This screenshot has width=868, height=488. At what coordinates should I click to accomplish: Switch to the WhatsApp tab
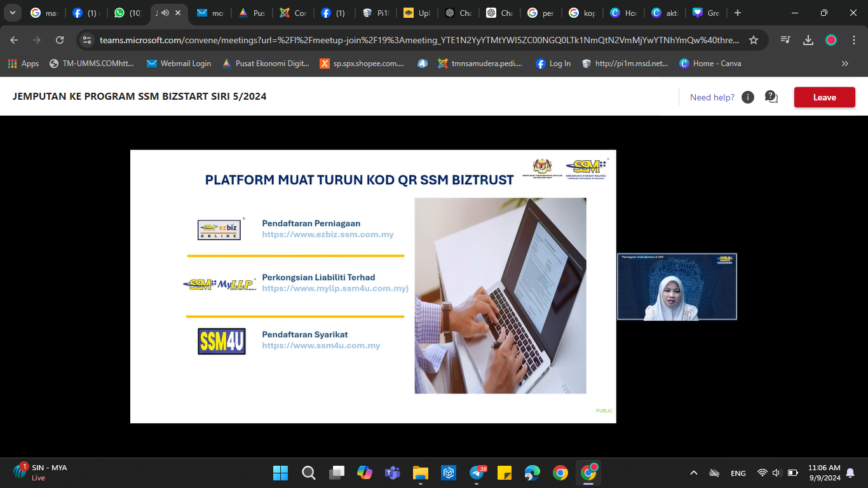tap(127, 13)
